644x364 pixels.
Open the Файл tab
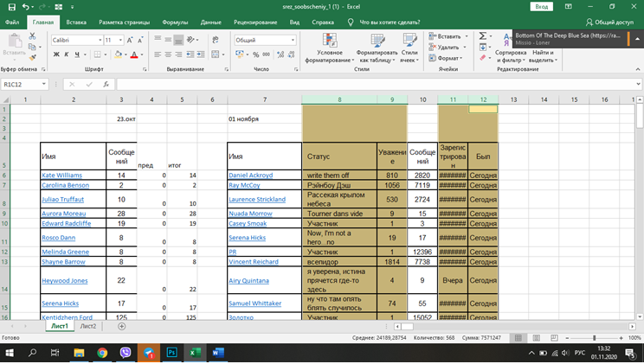(x=12, y=22)
